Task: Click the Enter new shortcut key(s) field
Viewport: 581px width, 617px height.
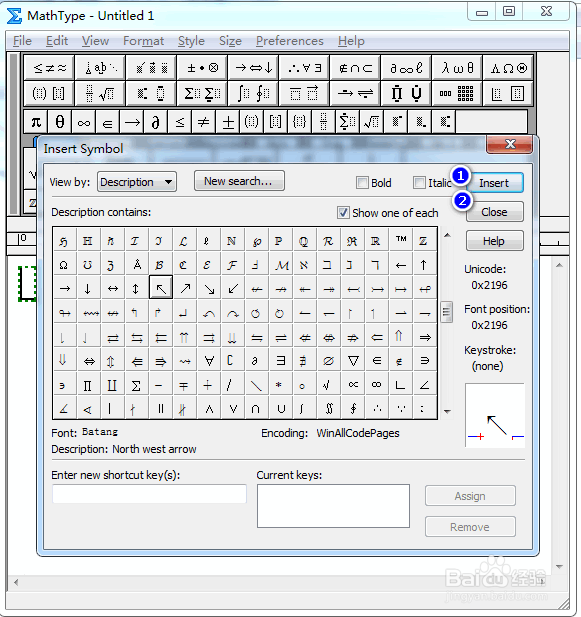Action: [149, 494]
